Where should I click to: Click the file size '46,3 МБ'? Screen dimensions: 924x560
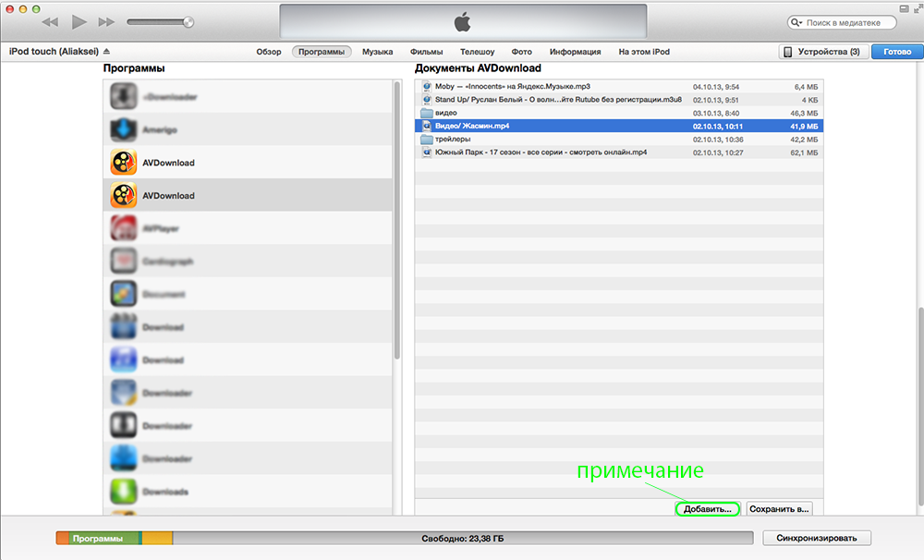(x=804, y=113)
